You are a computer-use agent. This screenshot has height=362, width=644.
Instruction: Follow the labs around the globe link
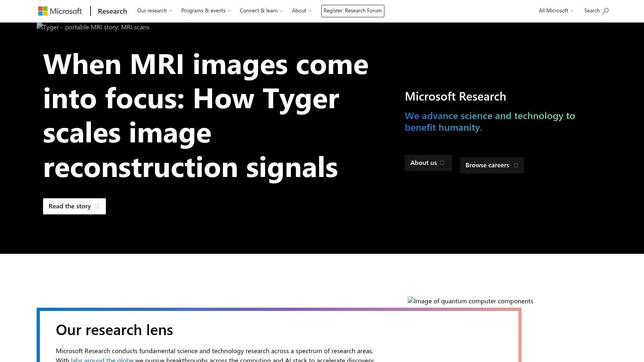(x=102, y=360)
